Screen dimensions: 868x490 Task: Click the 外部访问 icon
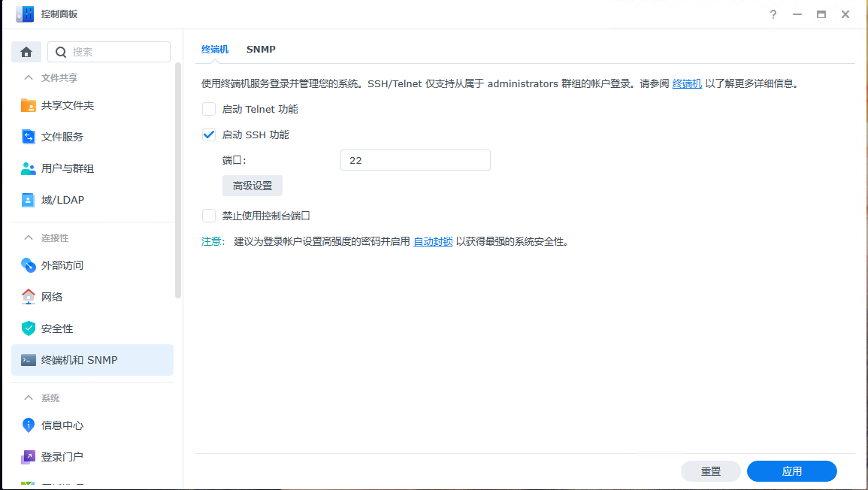point(29,265)
